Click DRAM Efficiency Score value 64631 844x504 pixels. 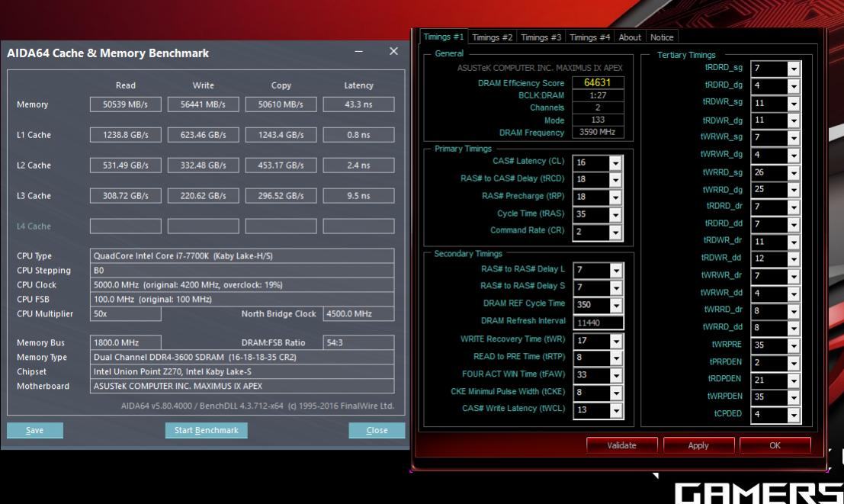(598, 82)
